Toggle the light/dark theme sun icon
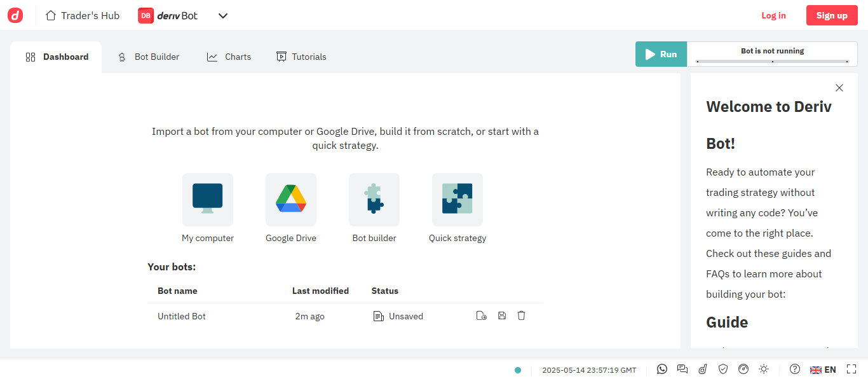This screenshot has height=381, width=868. (x=764, y=369)
